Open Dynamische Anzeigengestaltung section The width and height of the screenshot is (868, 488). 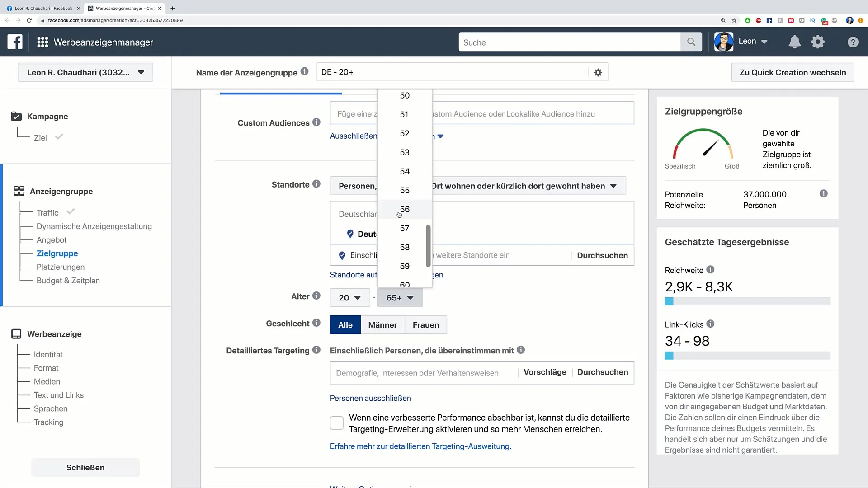(x=94, y=226)
